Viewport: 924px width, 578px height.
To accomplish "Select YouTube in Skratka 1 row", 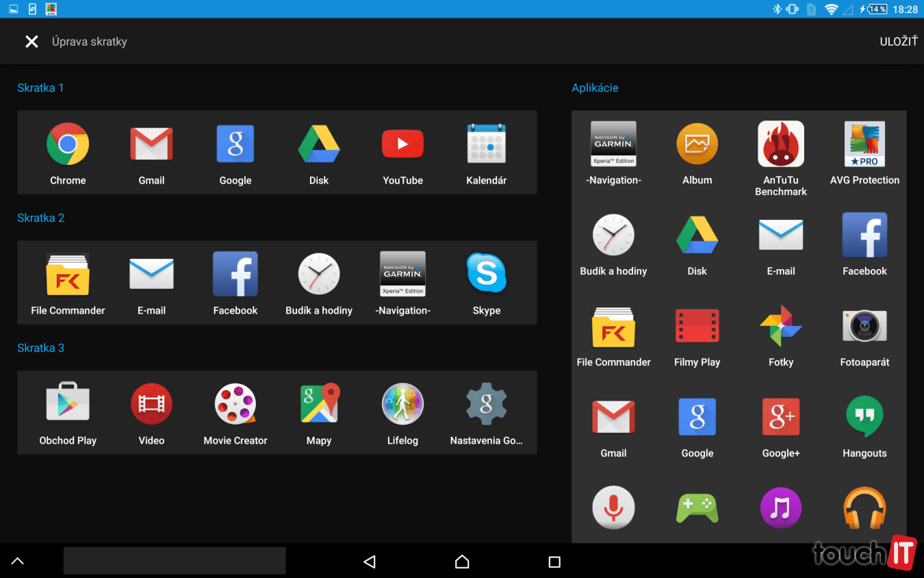I will tap(402, 144).
